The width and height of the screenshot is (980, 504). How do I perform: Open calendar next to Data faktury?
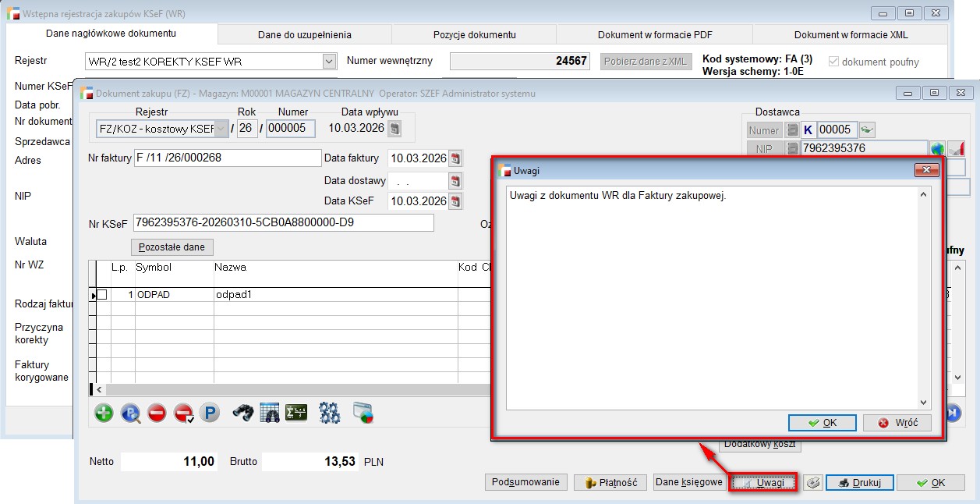pyautogui.click(x=456, y=158)
